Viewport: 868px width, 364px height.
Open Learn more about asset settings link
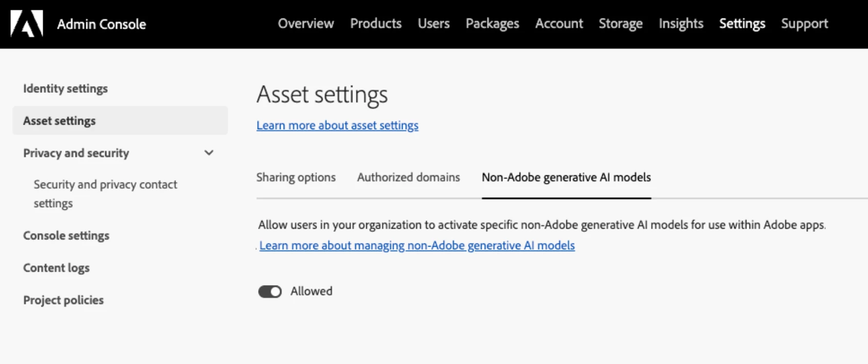tap(337, 126)
